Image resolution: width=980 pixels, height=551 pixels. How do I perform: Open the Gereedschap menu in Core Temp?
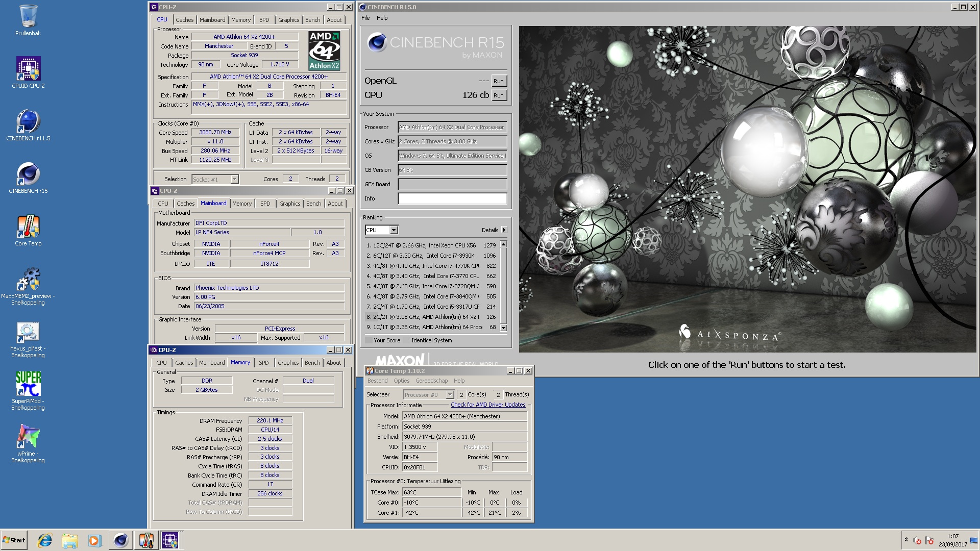432,381
